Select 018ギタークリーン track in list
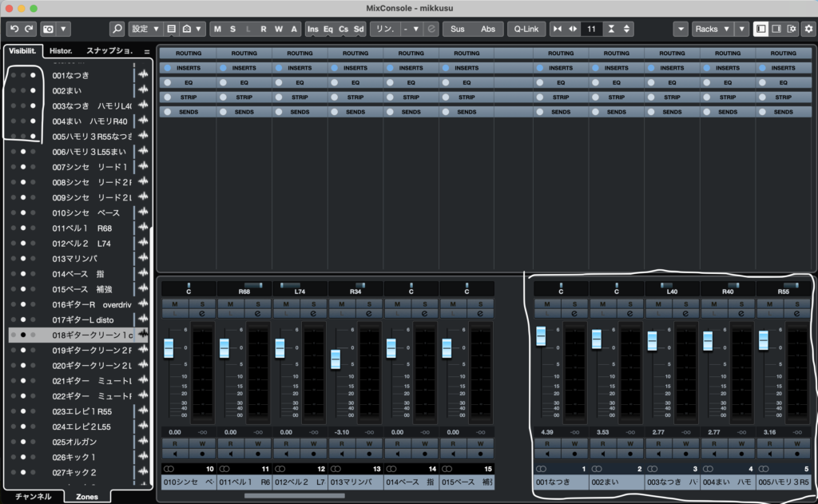Screen dimensions: 818x504 click(x=92, y=335)
